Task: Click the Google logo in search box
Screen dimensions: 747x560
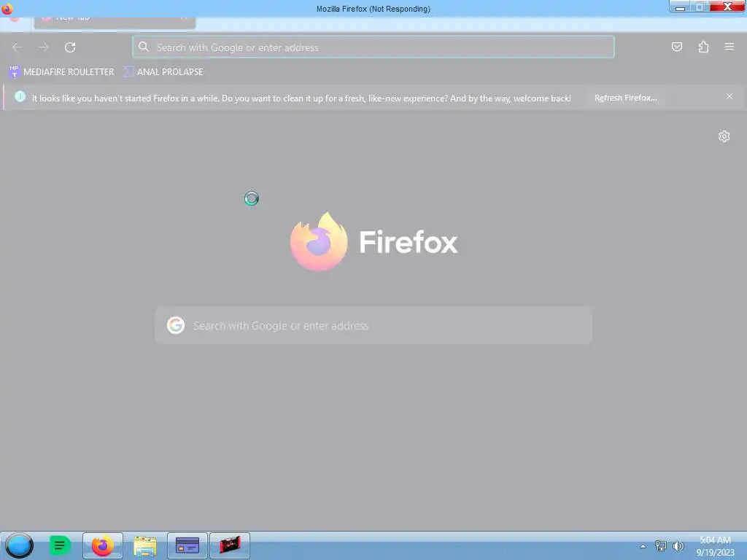Action: click(x=175, y=325)
